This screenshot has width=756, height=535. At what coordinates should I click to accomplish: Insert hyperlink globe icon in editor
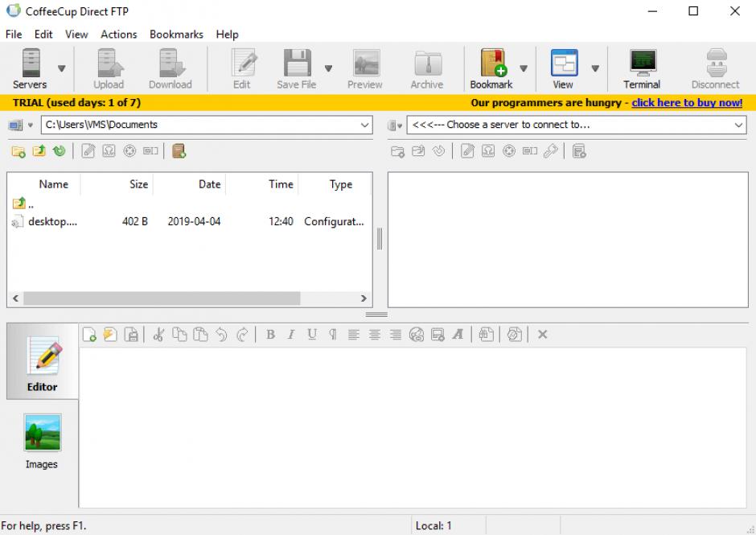pyautogui.click(x=417, y=335)
